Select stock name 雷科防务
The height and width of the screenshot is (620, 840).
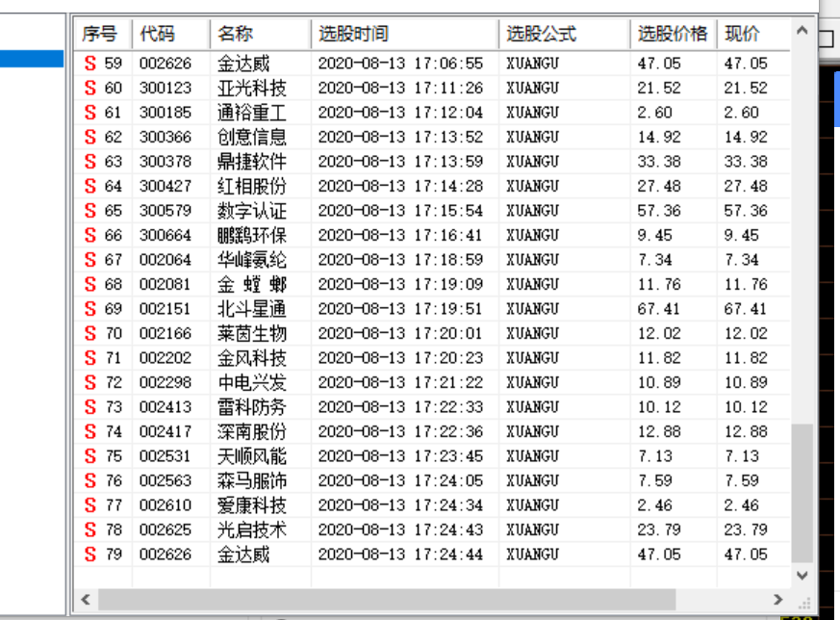252,407
